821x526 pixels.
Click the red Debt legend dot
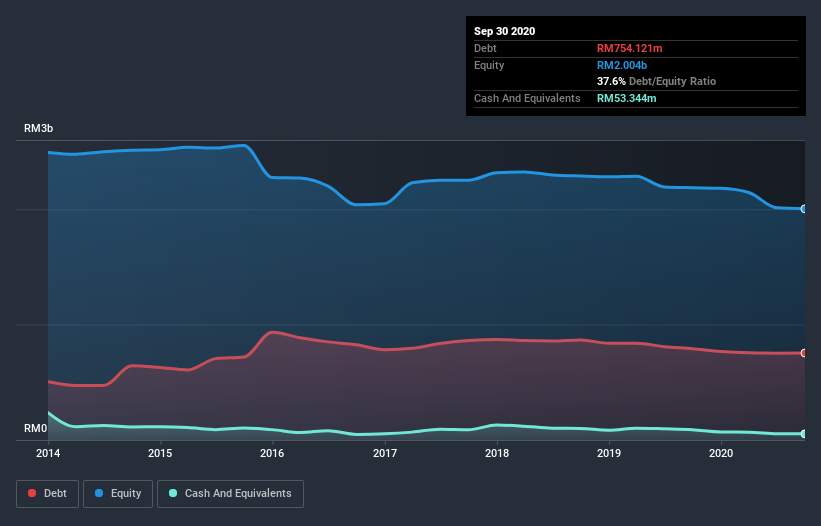coord(32,493)
